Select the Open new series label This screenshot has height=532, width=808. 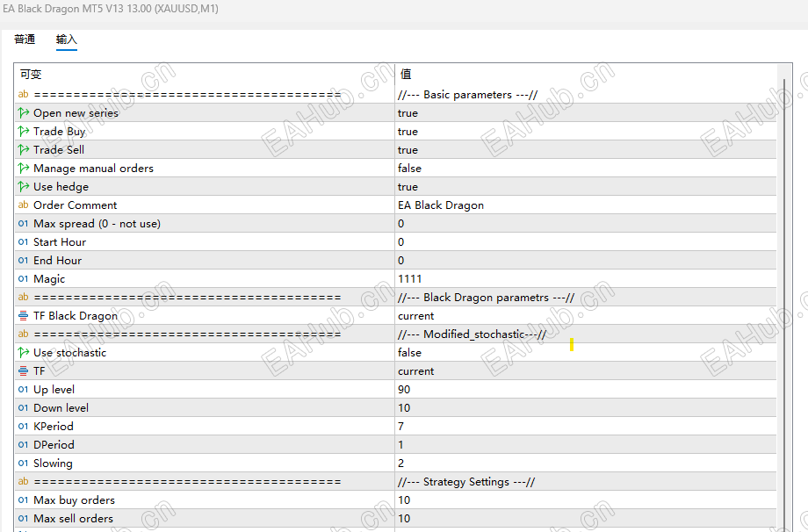[x=76, y=112]
